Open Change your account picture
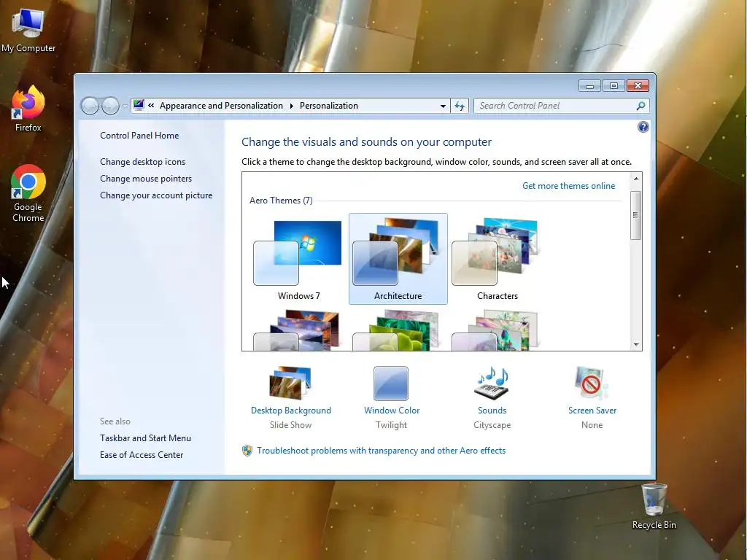747x560 pixels. coord(156,195)
